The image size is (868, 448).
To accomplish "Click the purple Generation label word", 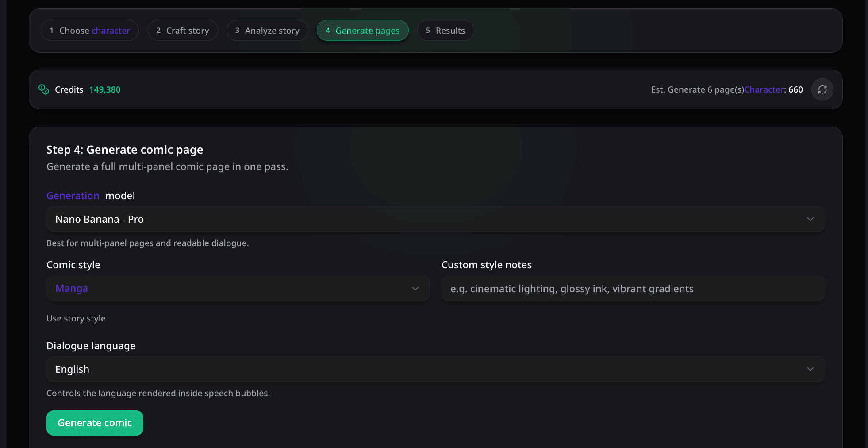I will click(x=73, y=196).
